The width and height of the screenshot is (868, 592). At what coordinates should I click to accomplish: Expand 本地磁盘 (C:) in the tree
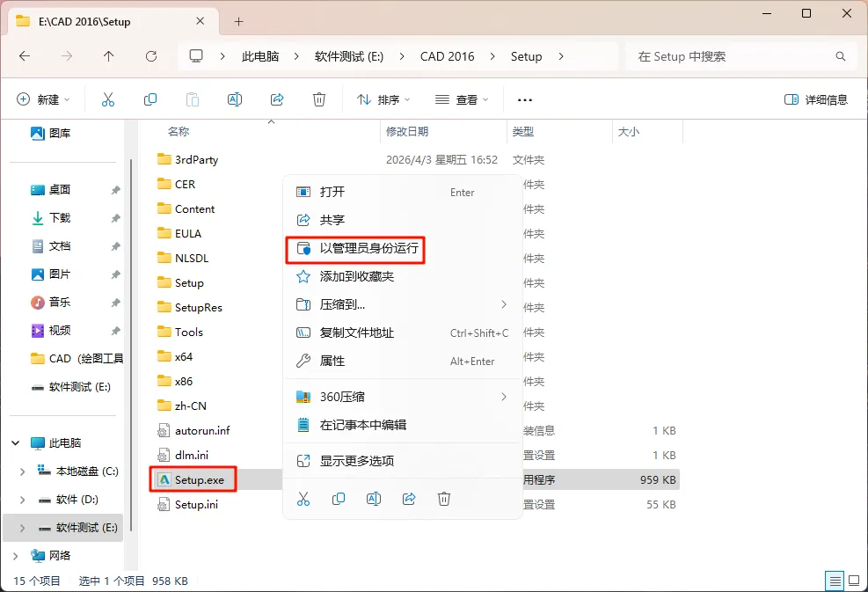click(x=22, y=471)
